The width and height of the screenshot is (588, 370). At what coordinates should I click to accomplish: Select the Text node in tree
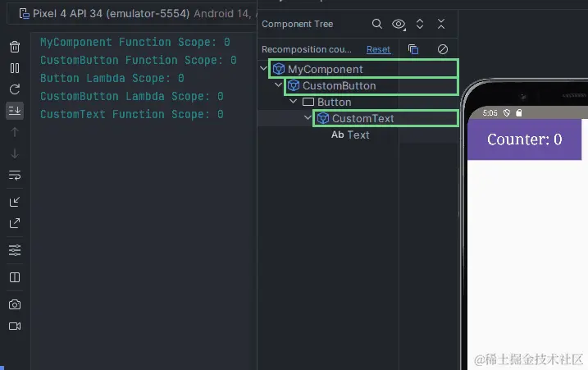[350, 135]
